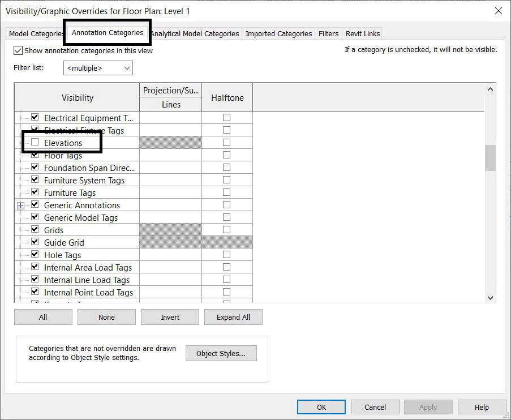The image size is (511, 420).
Task: Enable Halftone for Grids
Action: pos(226,230)
